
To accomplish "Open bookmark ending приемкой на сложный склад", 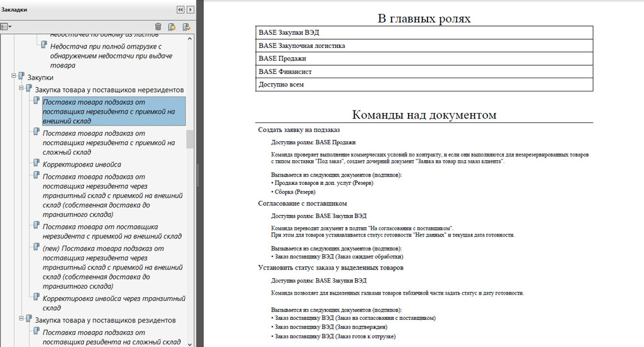I will pos(109,143).
